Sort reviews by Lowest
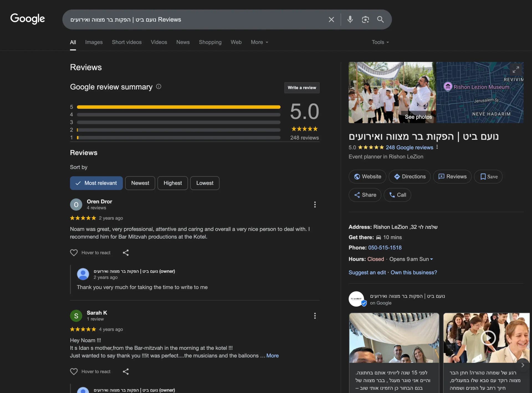This screenshot has width=532, height=393. [205, 183]
